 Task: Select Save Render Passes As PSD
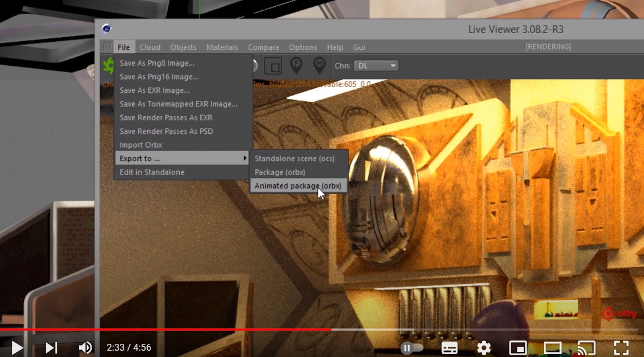point(183,131)
